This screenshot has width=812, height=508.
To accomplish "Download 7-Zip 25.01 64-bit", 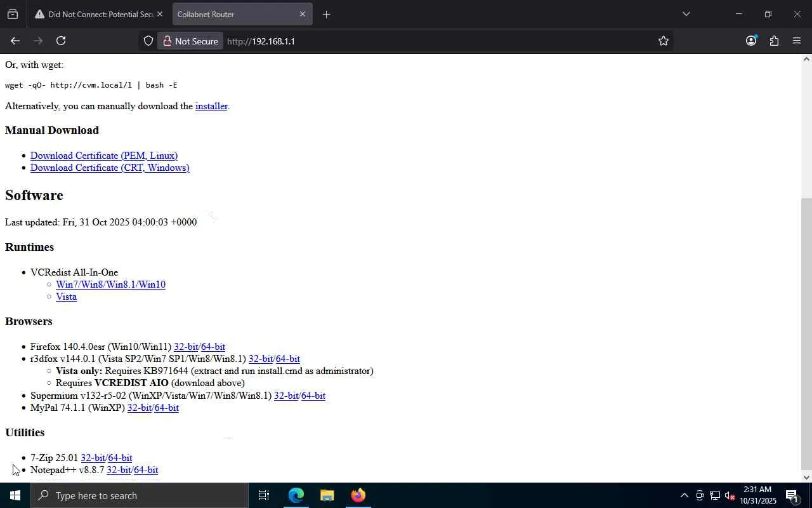I will click(121, 458).
